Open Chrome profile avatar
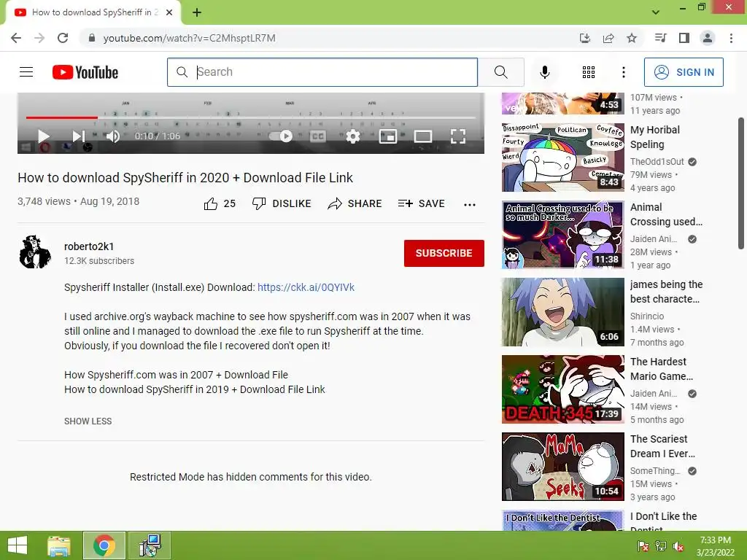Screen dimensions: 747x560 click(x=708, y=38)
